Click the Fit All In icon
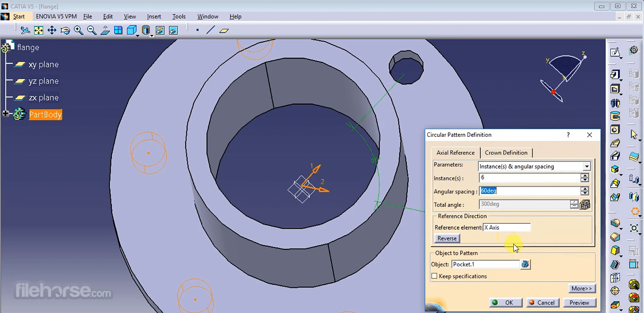644x313 pixels. (x=39, y=30)
